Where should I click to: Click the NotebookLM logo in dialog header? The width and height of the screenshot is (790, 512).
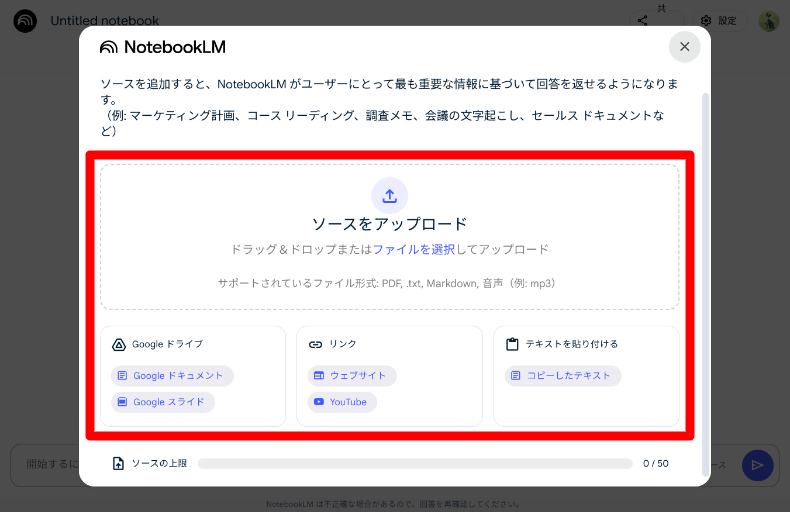click(163, 47)
